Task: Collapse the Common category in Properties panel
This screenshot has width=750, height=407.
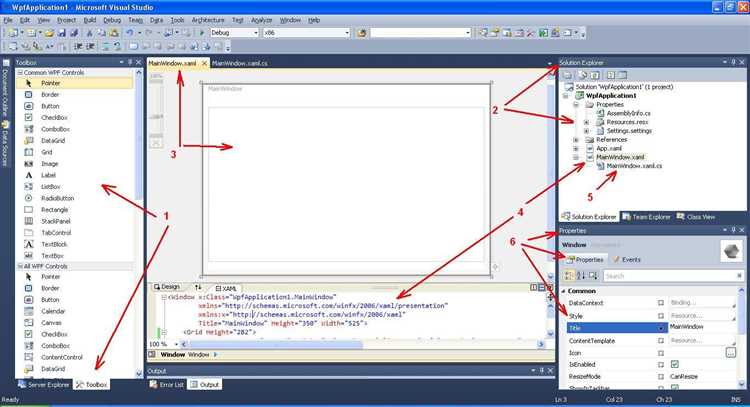Action: (x=563, y=291)
